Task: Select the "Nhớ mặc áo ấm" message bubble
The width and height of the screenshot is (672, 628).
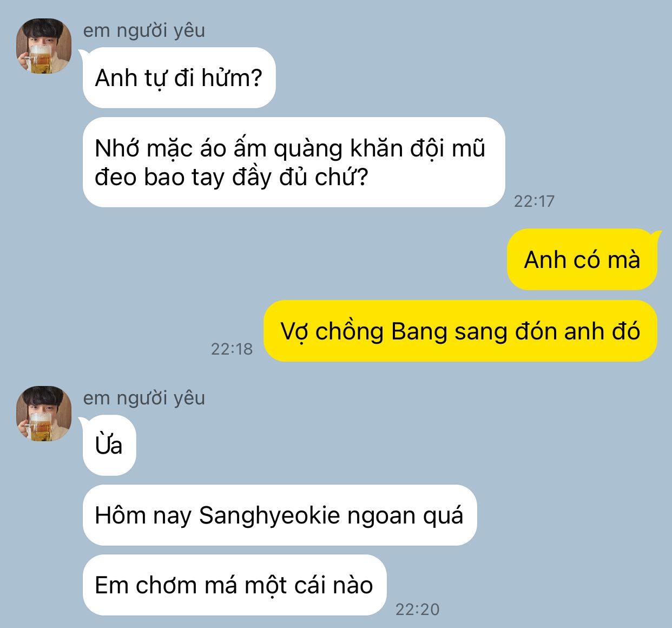Action: (294, 162)
